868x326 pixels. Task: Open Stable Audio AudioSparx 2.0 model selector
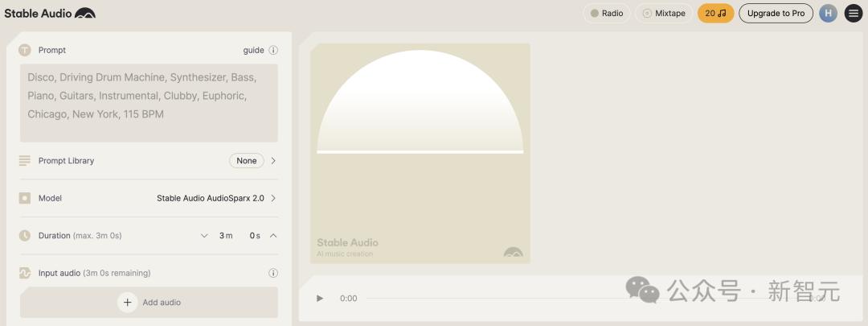click(x=216, y=198)
